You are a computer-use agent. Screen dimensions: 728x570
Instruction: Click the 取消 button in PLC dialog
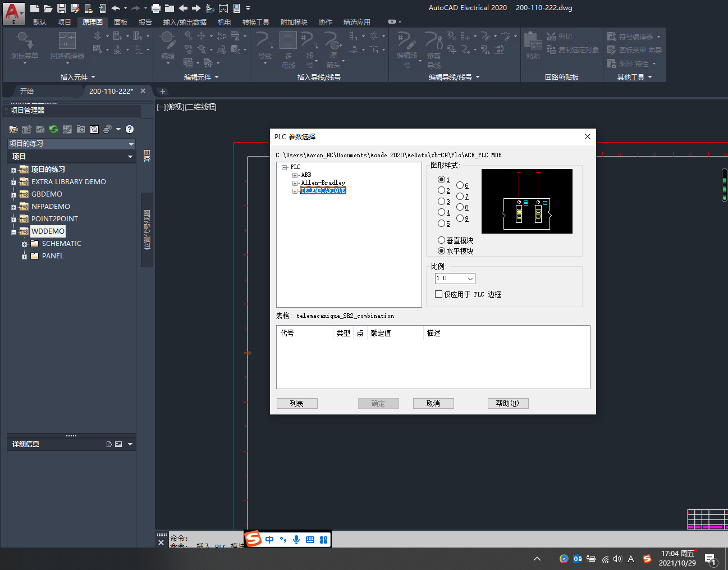click(433, 403)
